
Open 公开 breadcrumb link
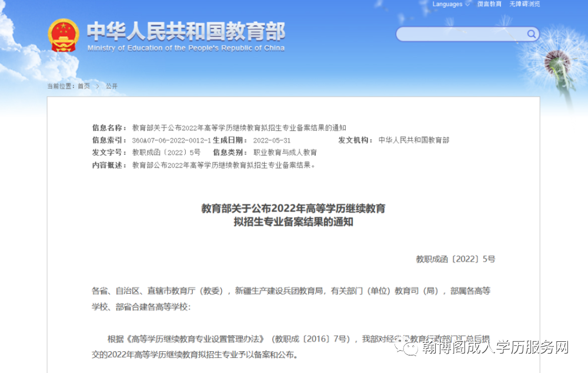click(x=112, y=86)
